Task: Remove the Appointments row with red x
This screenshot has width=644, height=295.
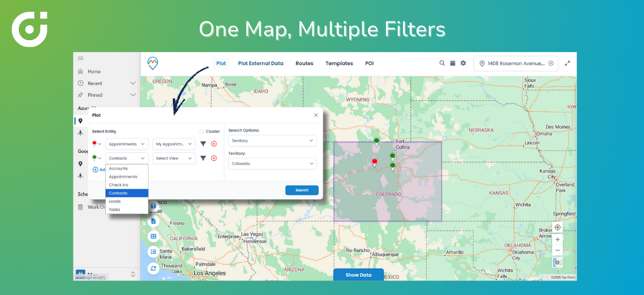Action: (x=214, y=144)
